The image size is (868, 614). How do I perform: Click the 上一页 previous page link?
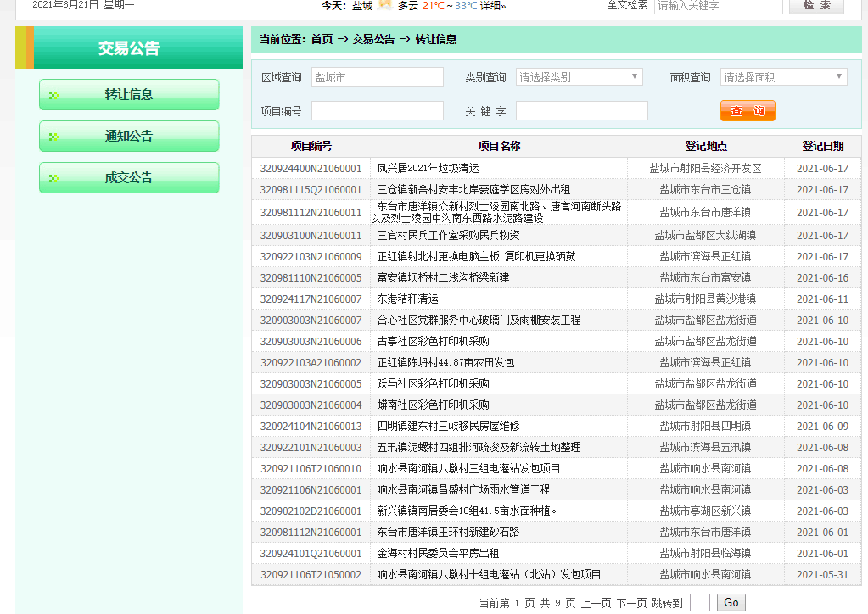pos(596,603)
